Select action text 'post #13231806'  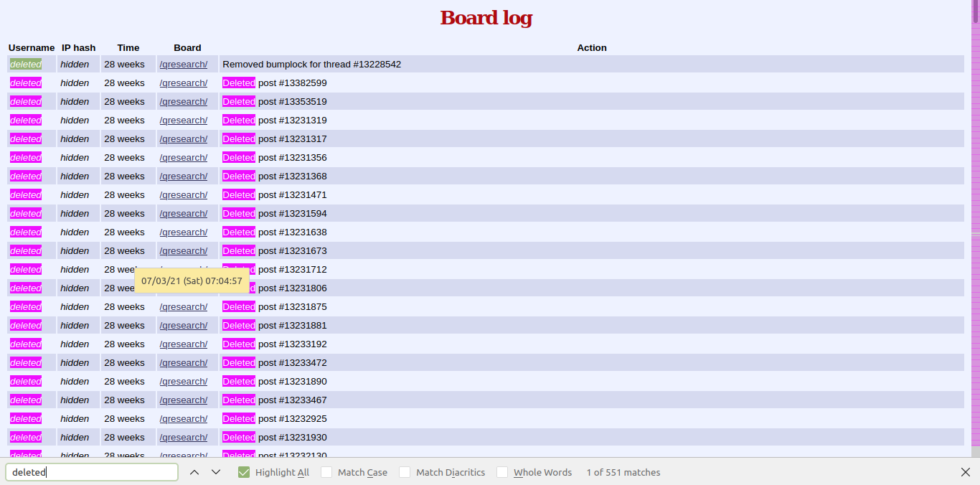[293, 288]
